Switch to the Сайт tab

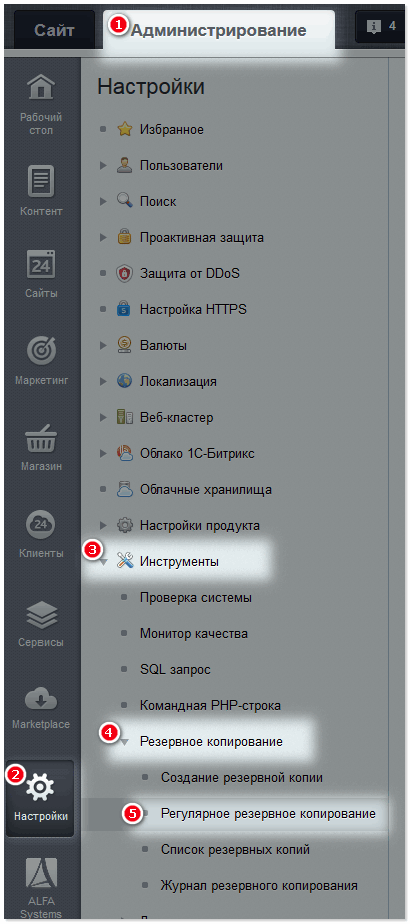pyautogui.click(x=54, y=30)
